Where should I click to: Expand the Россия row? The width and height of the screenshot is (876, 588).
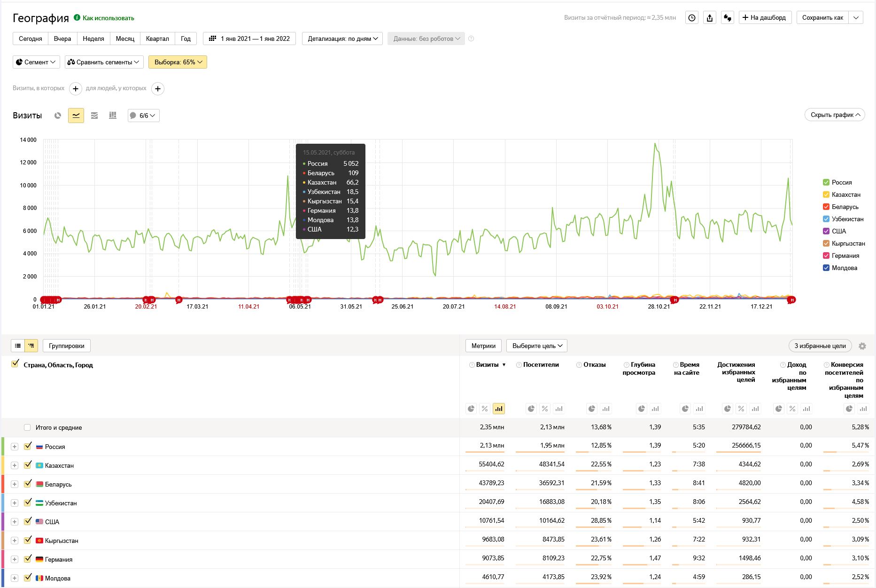click(x=15, y=447)
